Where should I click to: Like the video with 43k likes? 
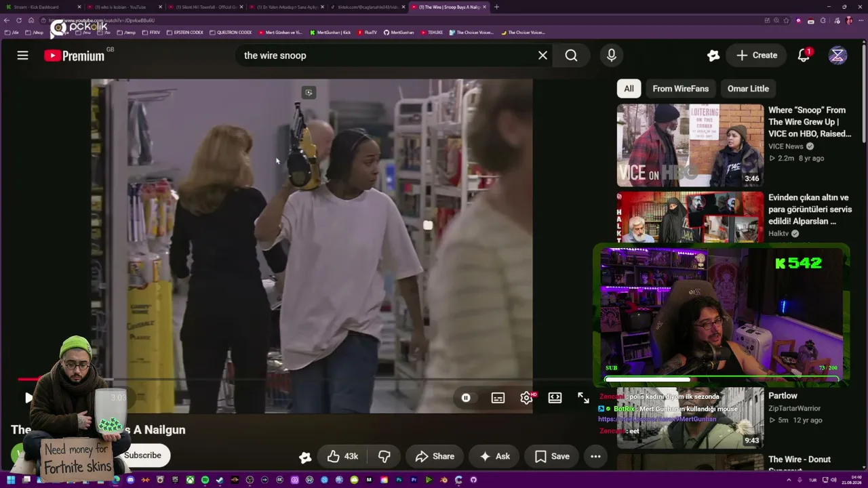(x=343, y=457)
